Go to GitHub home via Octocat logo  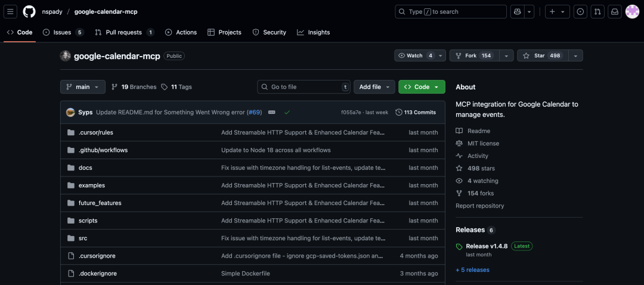29,11
